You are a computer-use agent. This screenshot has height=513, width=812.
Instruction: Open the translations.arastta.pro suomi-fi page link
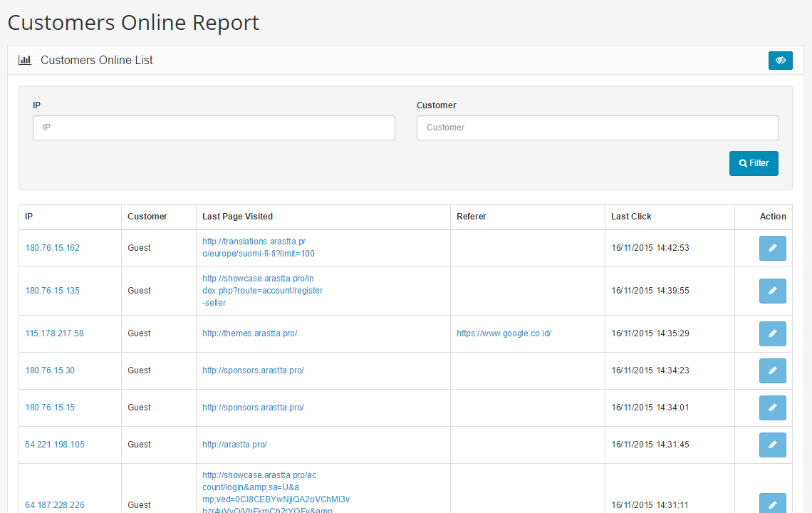[258, 247]
